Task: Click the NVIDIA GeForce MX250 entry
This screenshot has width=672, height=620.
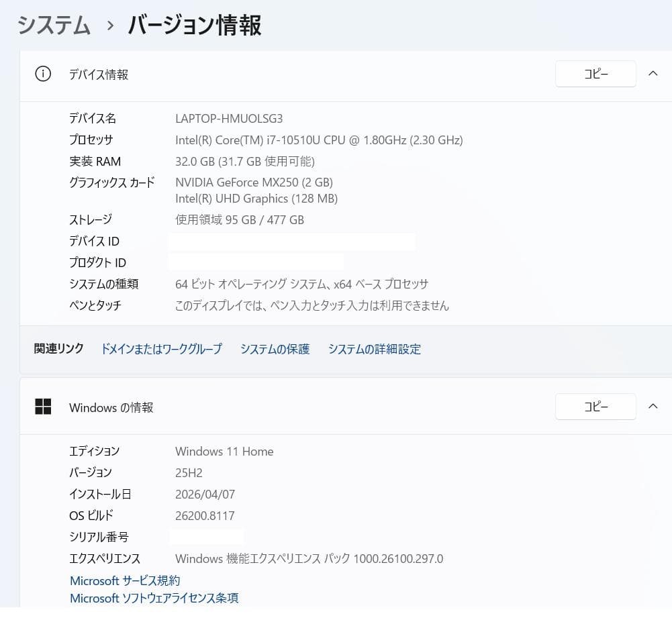Action: [254, 183]
